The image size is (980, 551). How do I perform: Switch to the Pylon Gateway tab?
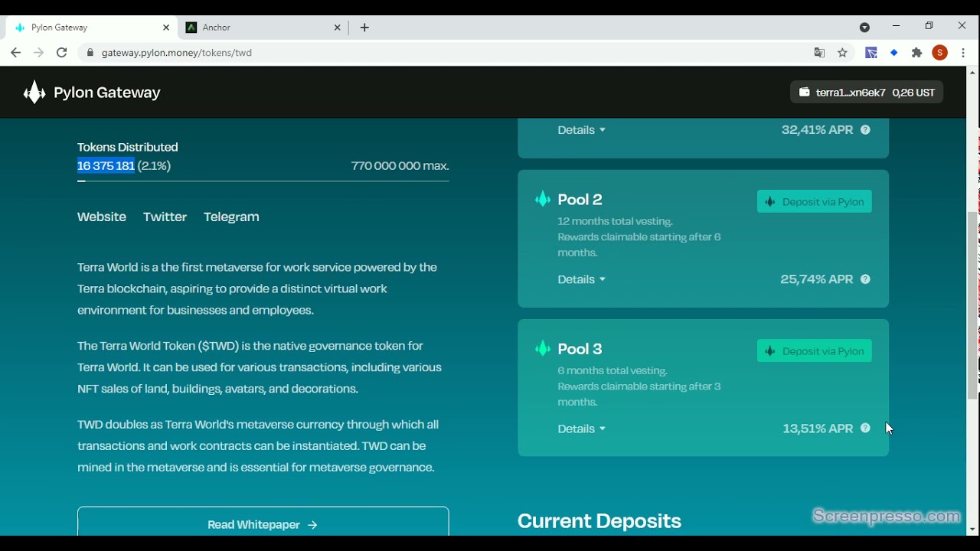tap(92, 28)
